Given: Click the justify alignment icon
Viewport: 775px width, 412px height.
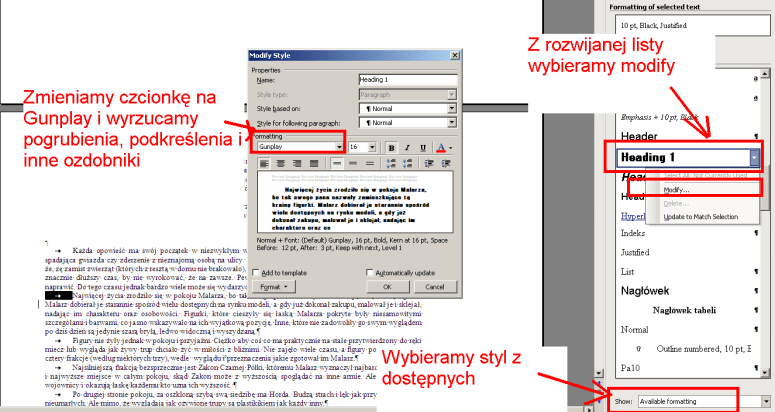Looking at the screenshot, I should [x=313, y=162].
